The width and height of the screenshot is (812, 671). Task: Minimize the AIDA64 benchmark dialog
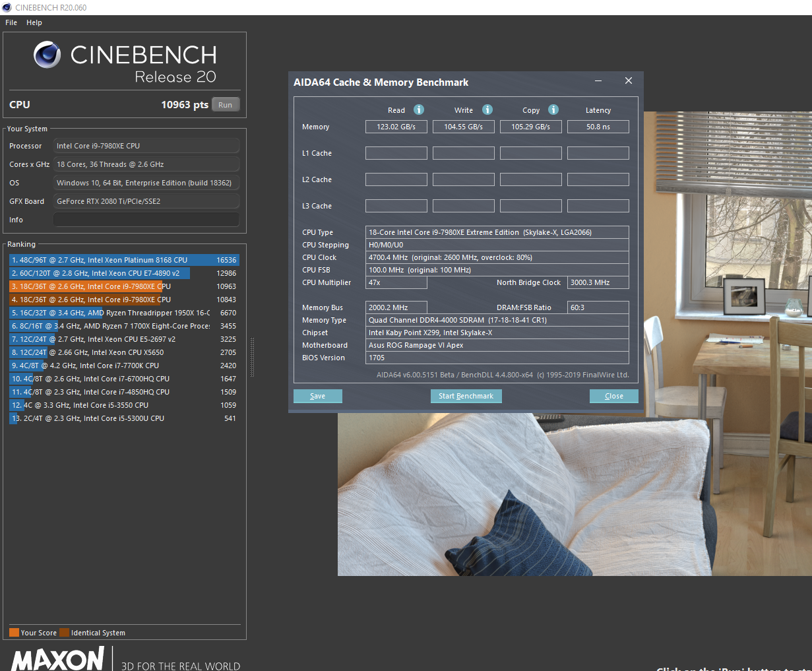pyautogui.click(x=598, y=80)
